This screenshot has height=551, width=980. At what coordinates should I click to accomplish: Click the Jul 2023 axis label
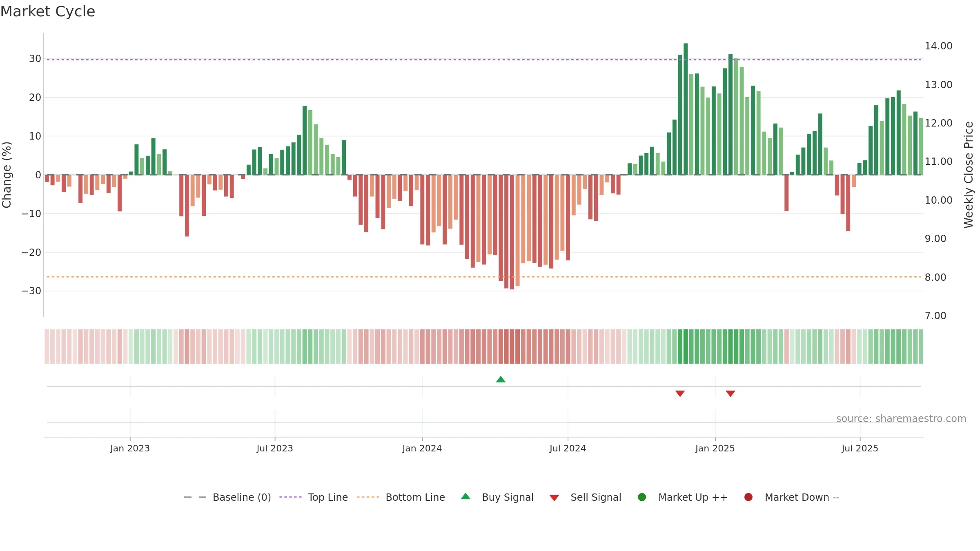point(275,449)
